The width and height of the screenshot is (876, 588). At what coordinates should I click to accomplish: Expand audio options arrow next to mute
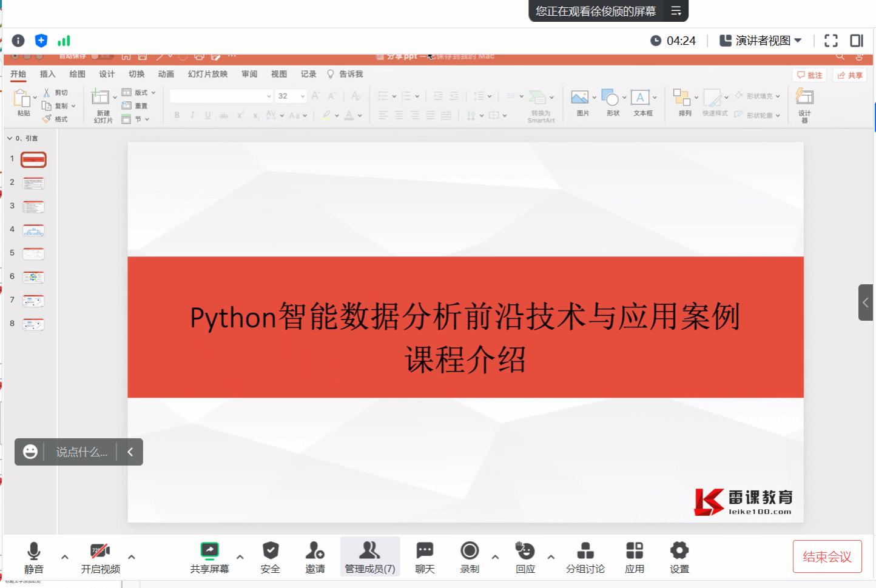click(x=65, y=556)
